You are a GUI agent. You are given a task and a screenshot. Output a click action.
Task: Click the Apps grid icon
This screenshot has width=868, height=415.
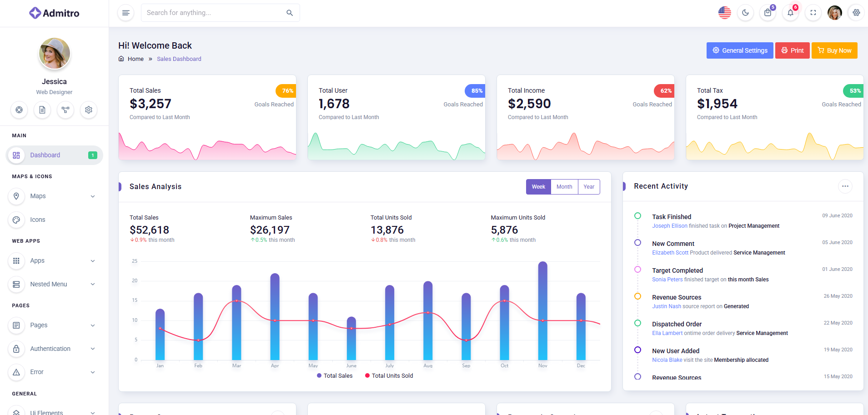(x=16, y=261)
